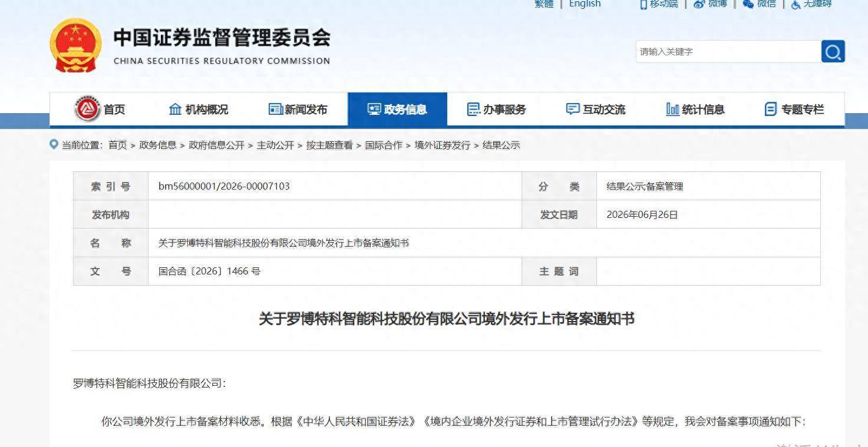Click the 主题词 label cell
Viewport: 868px width, 447px height.
(559, 271)
